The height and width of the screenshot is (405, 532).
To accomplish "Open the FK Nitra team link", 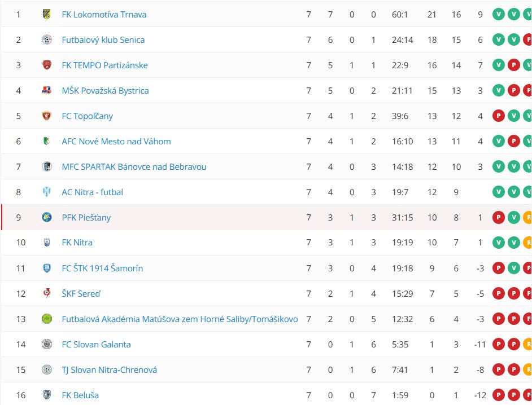I will 77,243.
